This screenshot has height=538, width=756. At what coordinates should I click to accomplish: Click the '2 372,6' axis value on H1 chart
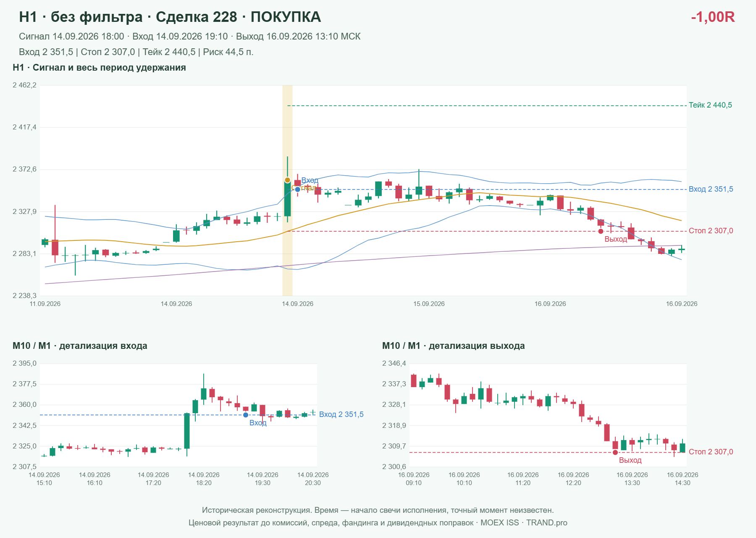(x=24, y=169)
